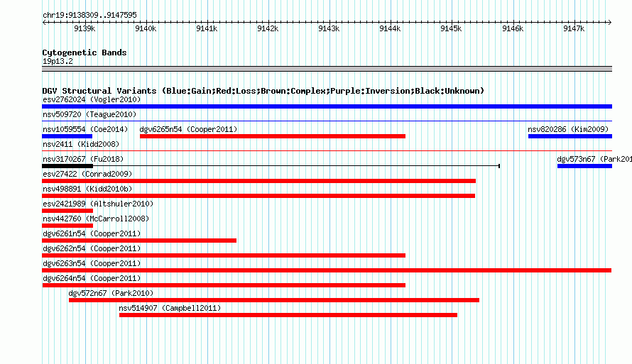
Task: Click the DGV Structural Variants track title
Action: point(263,91)
